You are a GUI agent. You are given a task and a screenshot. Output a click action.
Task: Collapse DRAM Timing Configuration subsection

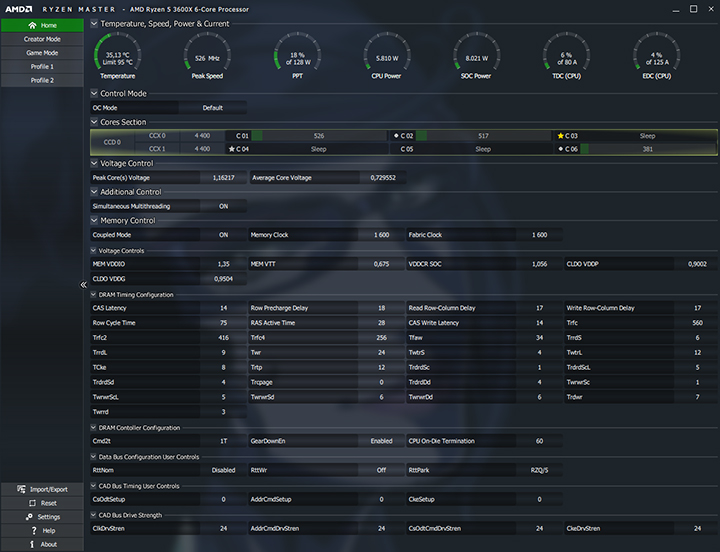click(93, 295)
